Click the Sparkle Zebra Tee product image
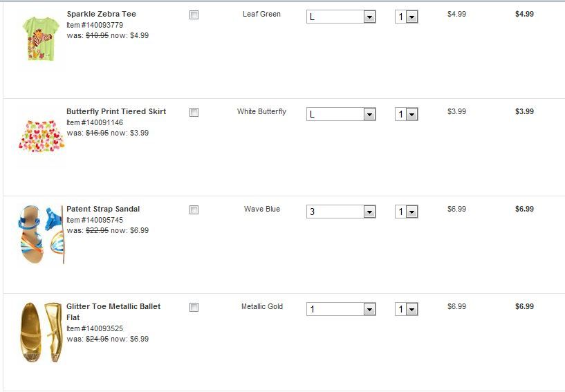This screenshot has height=392, width=565. click(39, 38)
